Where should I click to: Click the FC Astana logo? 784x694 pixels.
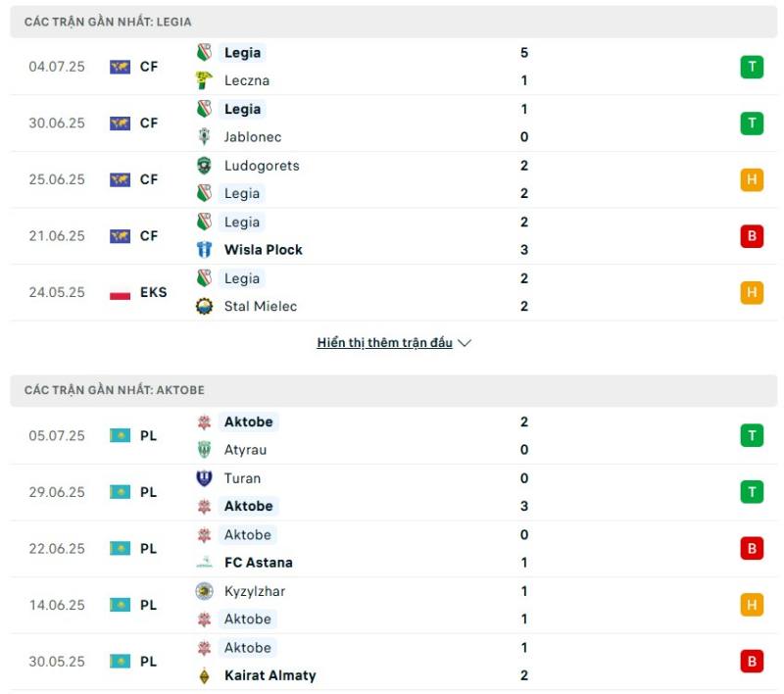[x=204, y=563]
